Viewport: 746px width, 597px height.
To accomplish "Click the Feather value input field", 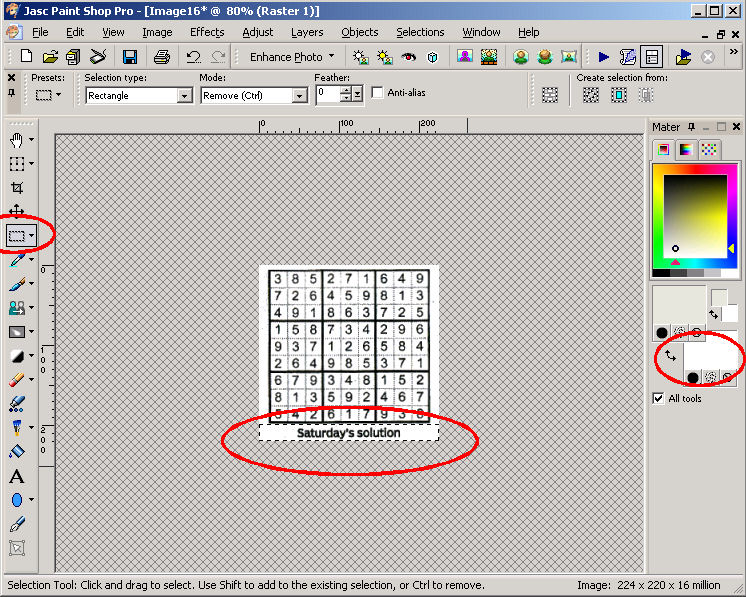I will coord(327,94).
